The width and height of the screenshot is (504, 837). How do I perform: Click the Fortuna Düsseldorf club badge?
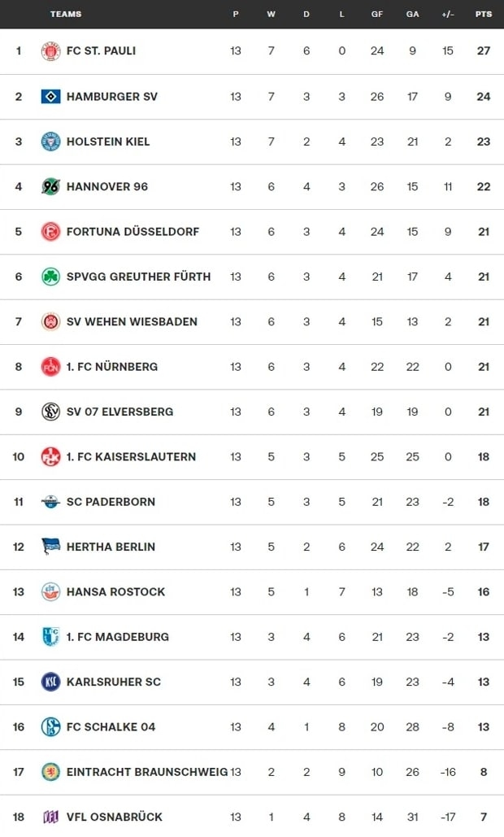[50, 232]
